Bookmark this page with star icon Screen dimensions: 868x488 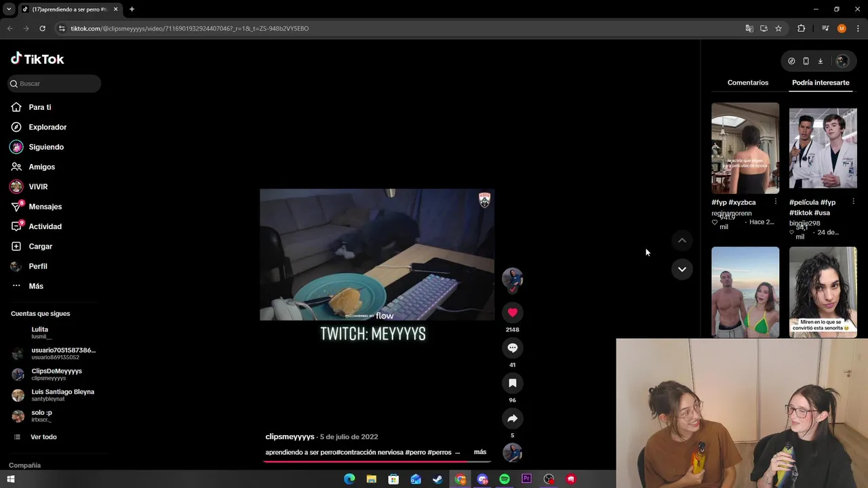778,28
